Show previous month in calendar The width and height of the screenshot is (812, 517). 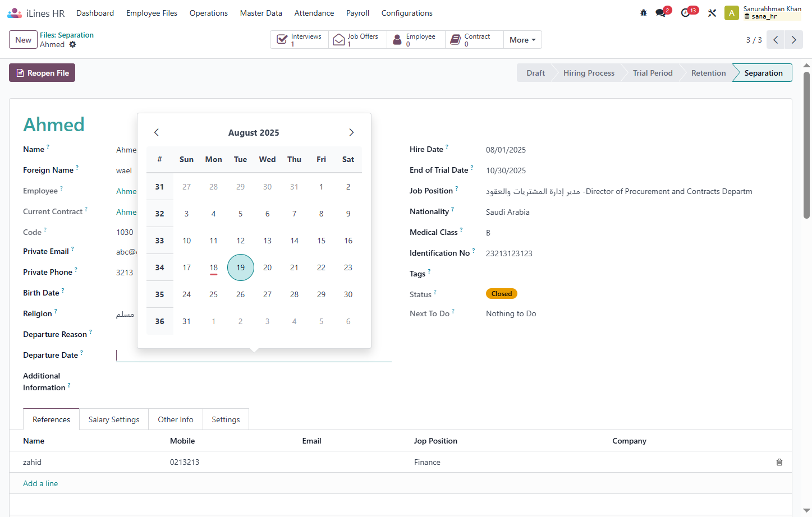point(157,132)
